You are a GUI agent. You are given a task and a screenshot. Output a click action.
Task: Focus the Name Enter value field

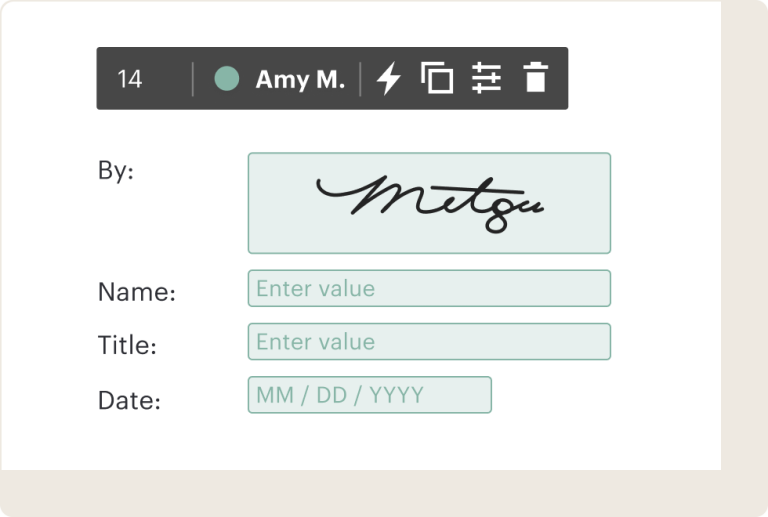coord(429,288)
